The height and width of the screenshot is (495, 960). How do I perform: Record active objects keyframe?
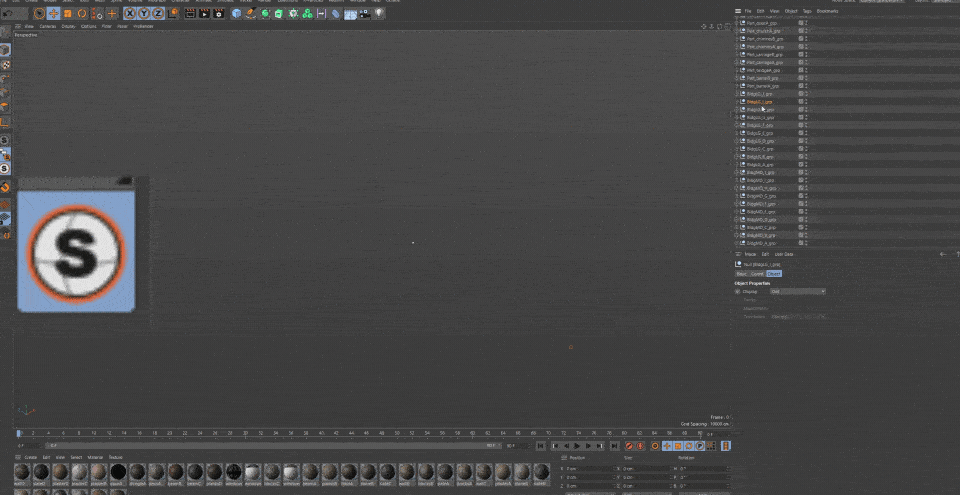point(629,446)
